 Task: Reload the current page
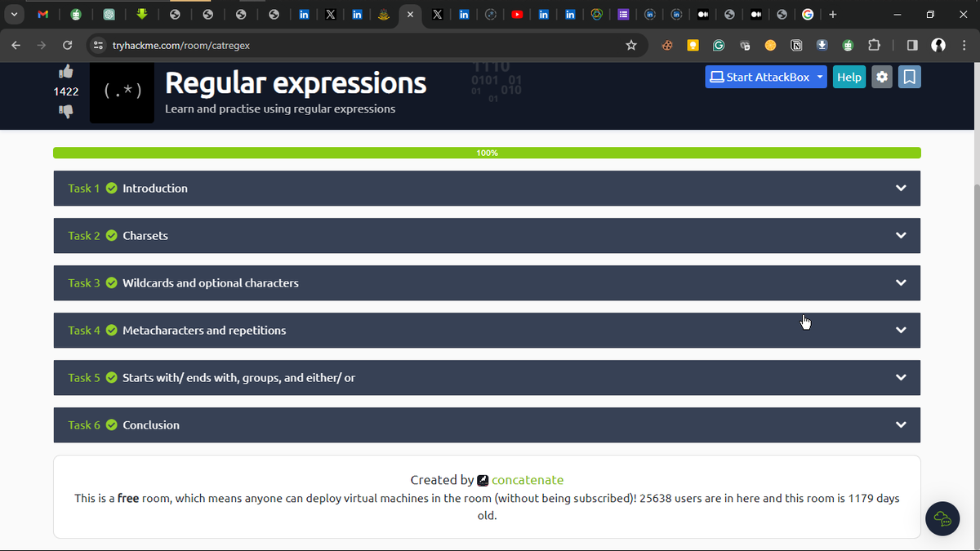coord(67,46)
